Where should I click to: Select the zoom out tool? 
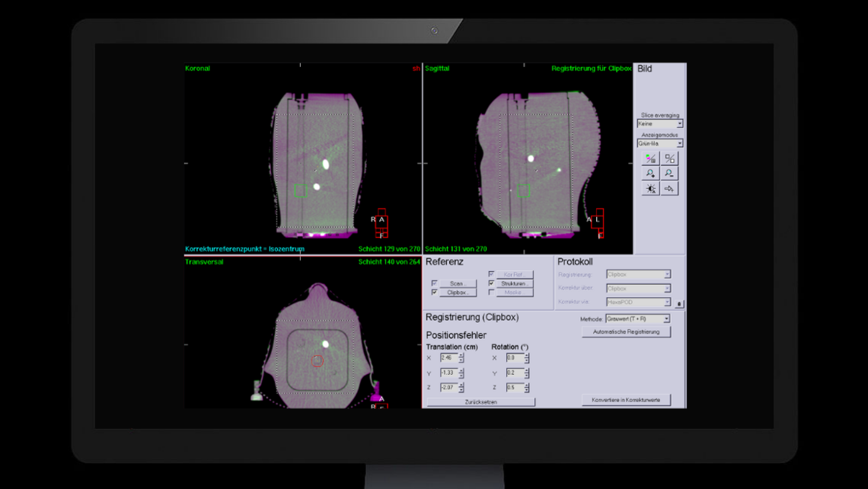668,172
